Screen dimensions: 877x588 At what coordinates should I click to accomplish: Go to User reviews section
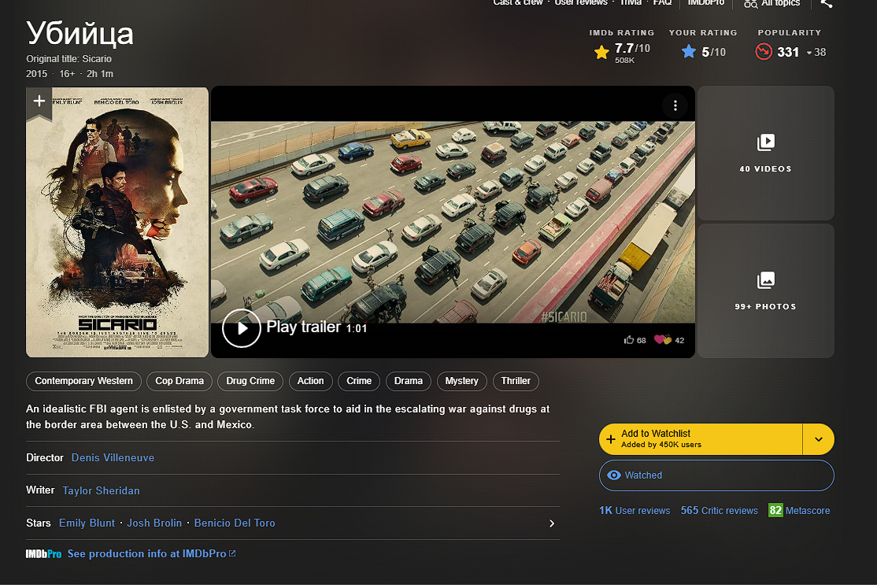coord(581,3)
